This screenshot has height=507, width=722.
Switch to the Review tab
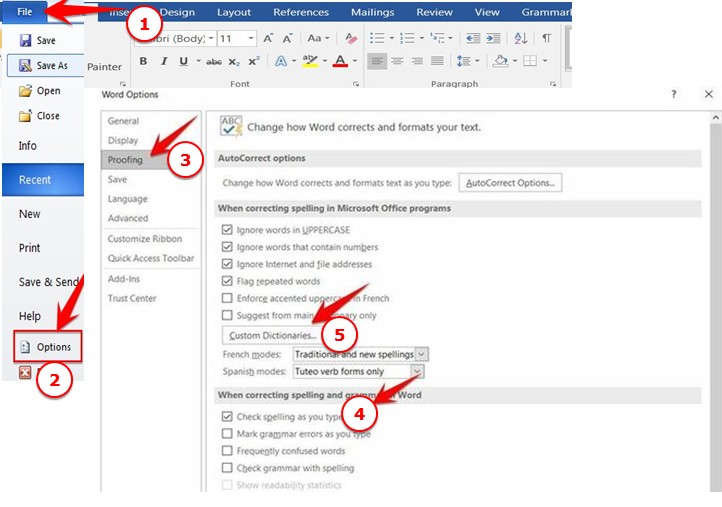434,12
